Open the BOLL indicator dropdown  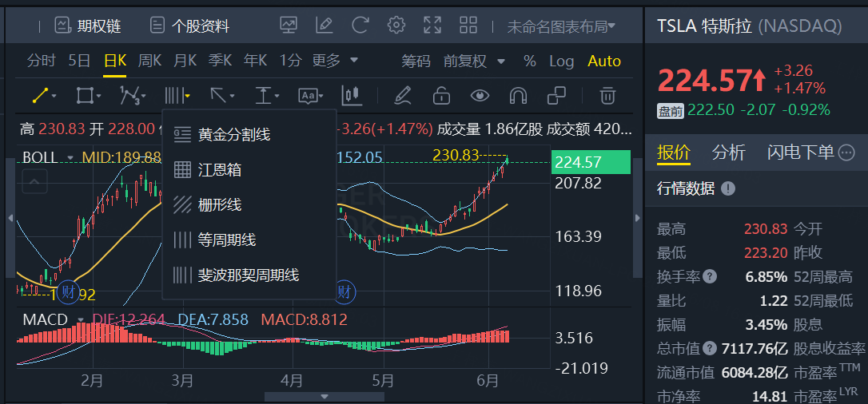point(70,158)
